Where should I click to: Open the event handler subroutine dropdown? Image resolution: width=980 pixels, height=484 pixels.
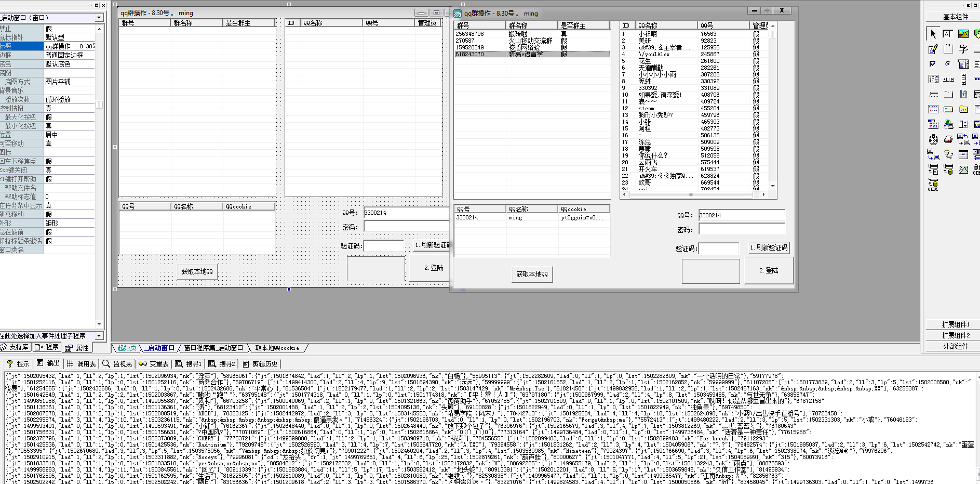(99, 336)
